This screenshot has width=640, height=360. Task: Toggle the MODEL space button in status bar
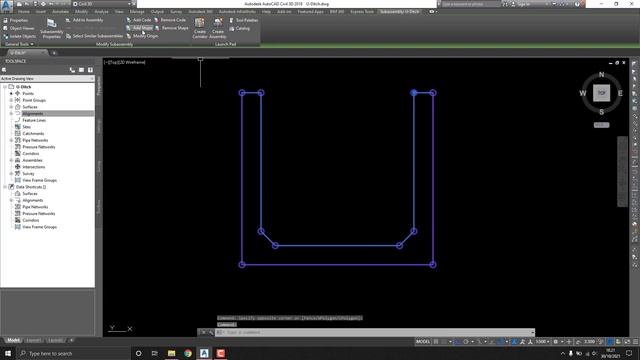point(423,342)
